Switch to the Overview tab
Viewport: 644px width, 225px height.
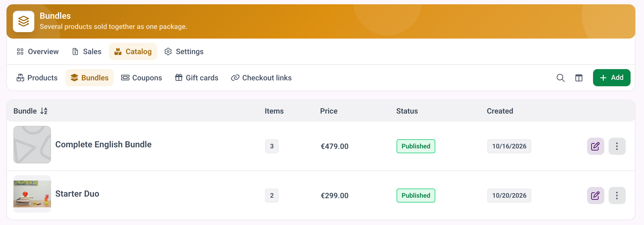38,51
